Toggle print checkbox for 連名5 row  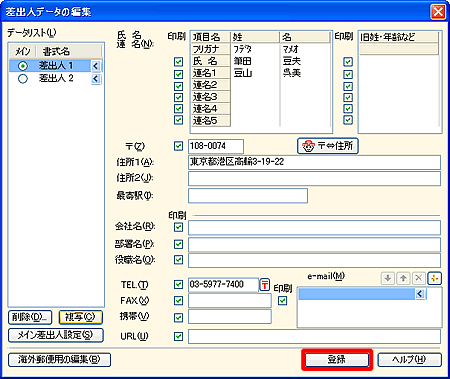point(178,120)
